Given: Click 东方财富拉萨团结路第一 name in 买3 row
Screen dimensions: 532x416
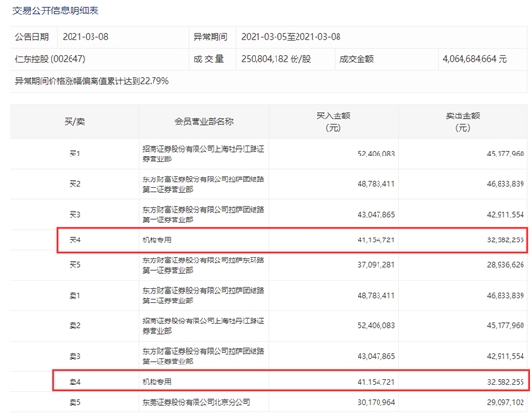Looking at the screenshot, I should [x=203, y=215].
